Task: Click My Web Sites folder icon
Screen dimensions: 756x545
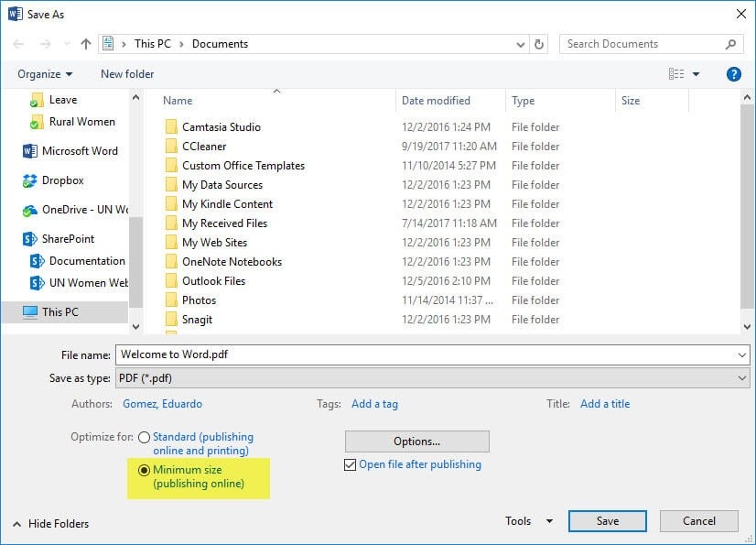Action: pos(171,243)
